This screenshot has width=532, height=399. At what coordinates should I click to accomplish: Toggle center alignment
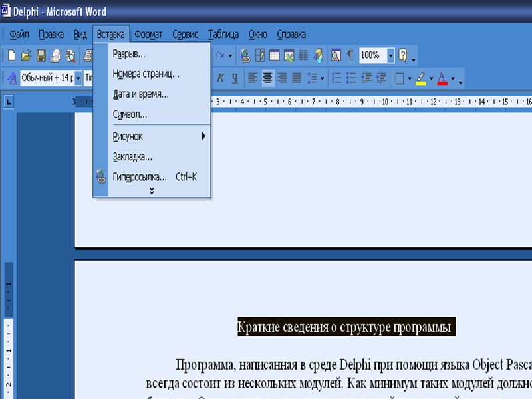point(268,78)
